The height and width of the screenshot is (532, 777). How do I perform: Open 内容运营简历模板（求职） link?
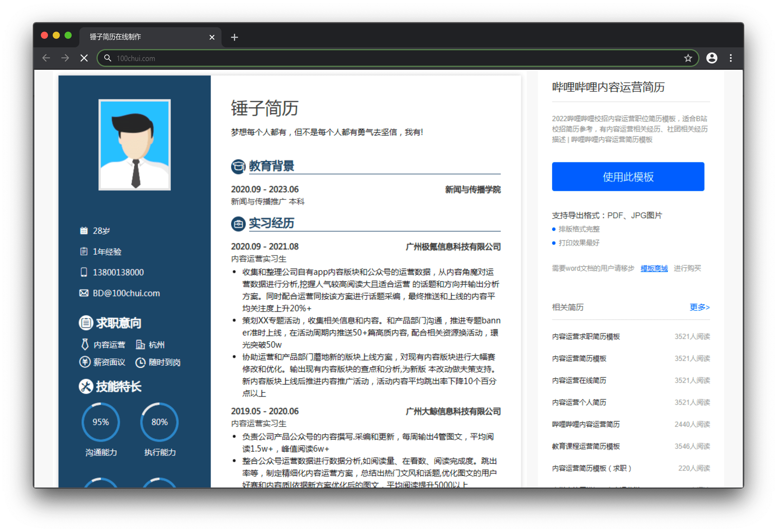pyautogui.click(x=592, y=468)
